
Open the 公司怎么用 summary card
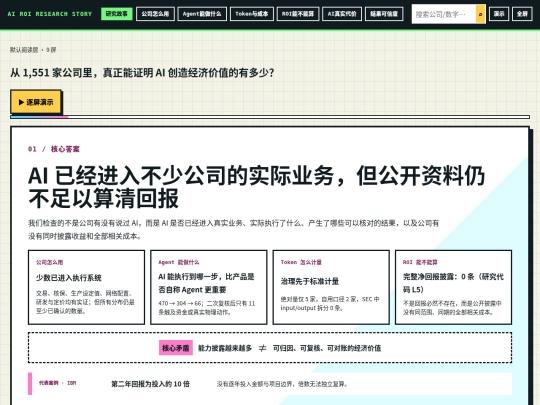86,287
